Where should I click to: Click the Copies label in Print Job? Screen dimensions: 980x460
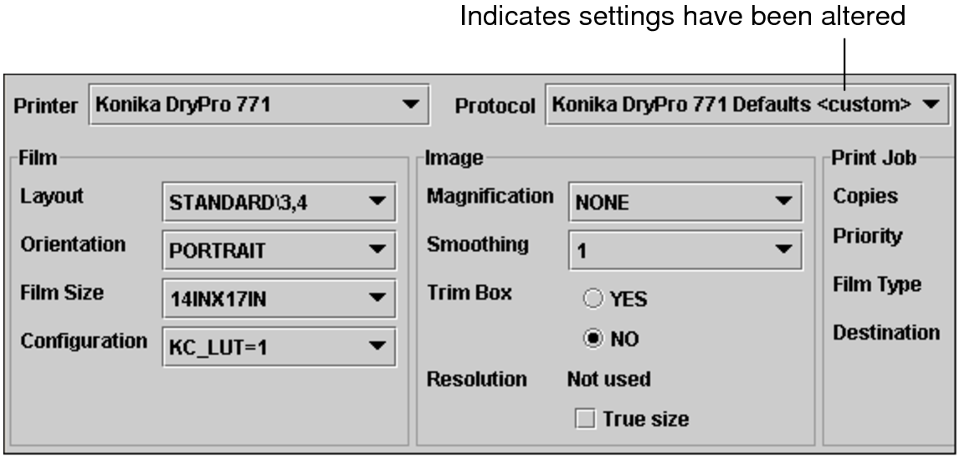point(865,197)
